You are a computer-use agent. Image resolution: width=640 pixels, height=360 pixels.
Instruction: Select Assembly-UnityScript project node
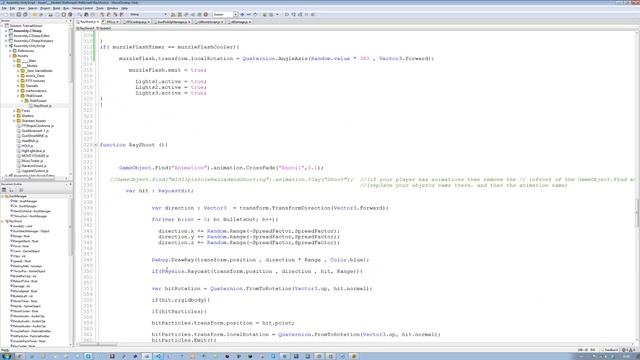click(x=29, y=46)
